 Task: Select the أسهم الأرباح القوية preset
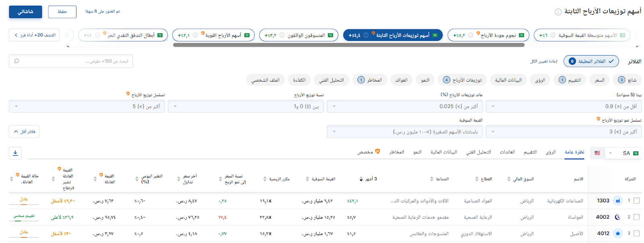pos(213,35)
